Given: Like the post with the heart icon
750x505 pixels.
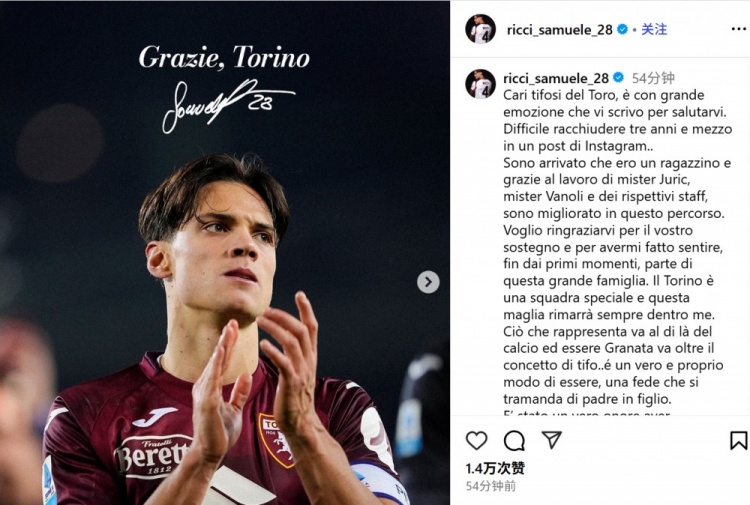Looking at the screenshot, I should (x=477, y=441).
